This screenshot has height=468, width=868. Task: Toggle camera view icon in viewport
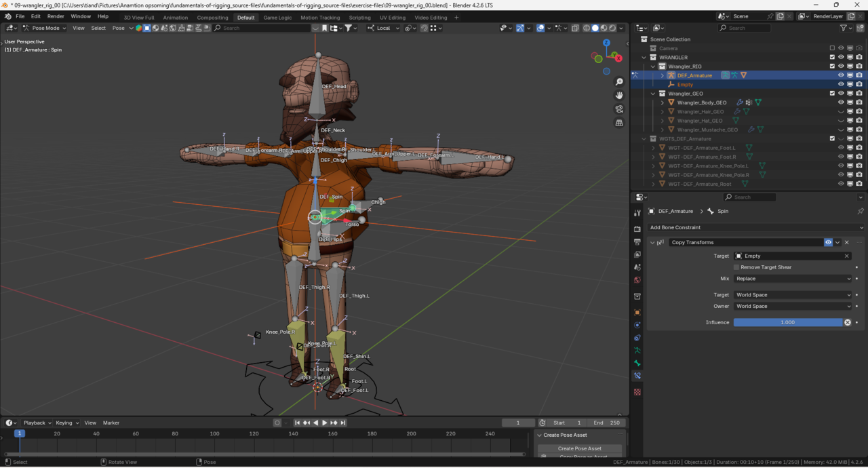point(619,109)
